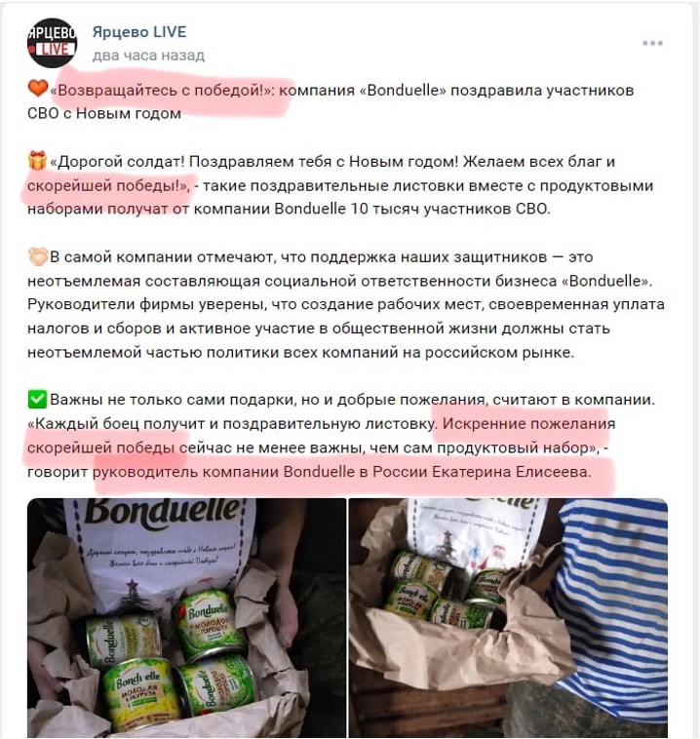Click 'Bonduelle 10 тысяч участников СВО' text

[412, 209]
